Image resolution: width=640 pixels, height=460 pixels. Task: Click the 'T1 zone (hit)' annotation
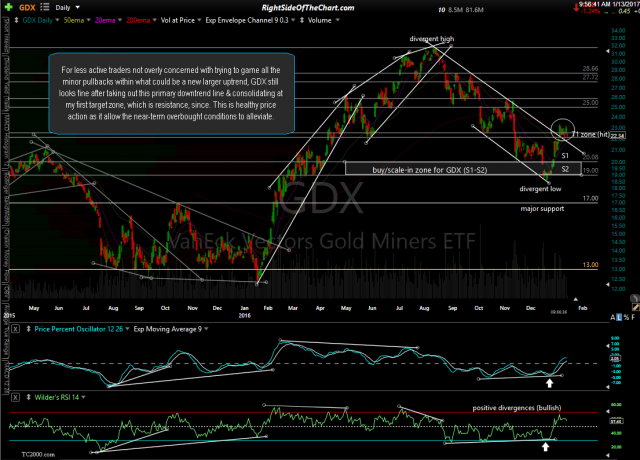(591, 134)
